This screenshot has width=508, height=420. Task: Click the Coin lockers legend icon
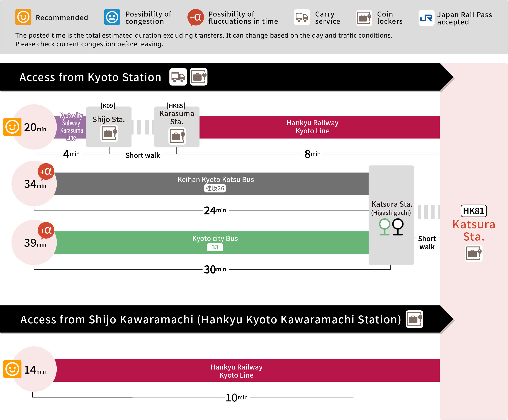pyautogui.click(x=364, y=18)
